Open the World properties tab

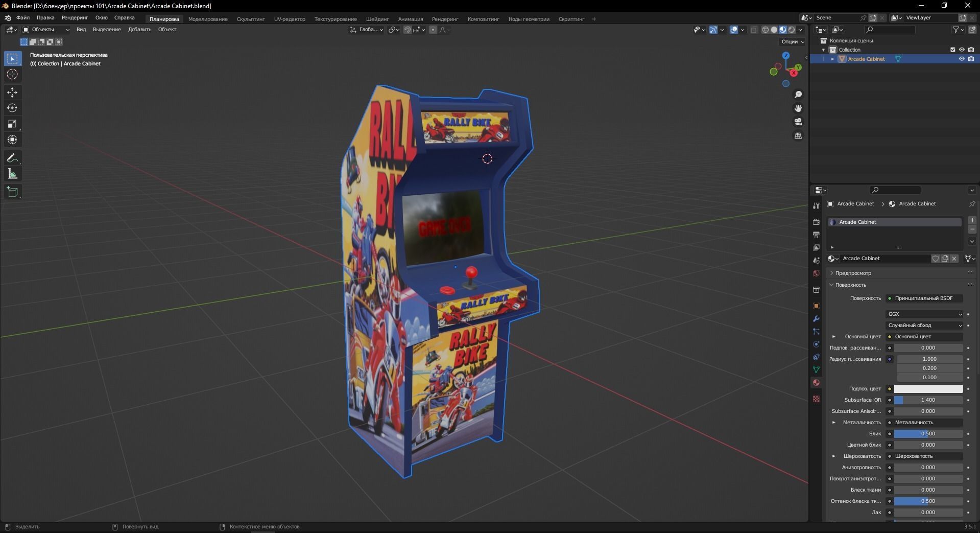(816, 273)
